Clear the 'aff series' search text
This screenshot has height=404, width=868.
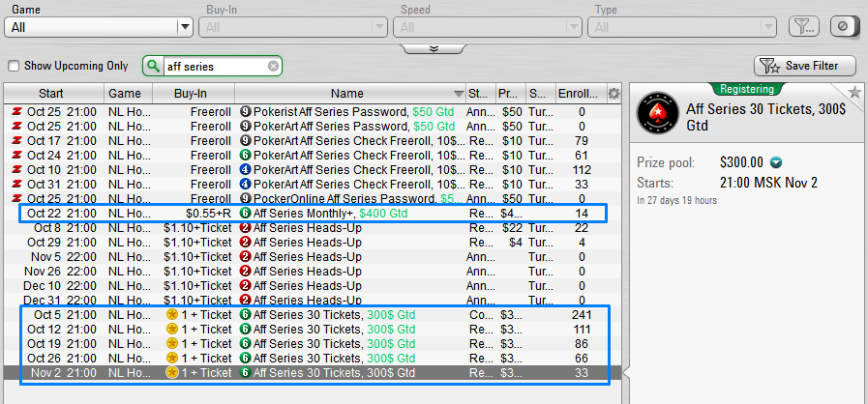tap(274, 67)
